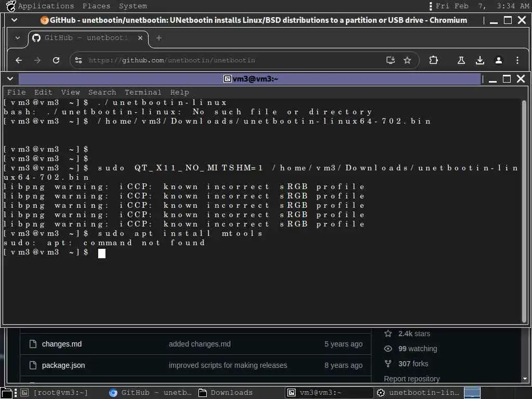Go forward in Chromium browser
Screen dimensions: 532x399
[x=37, y=60]
